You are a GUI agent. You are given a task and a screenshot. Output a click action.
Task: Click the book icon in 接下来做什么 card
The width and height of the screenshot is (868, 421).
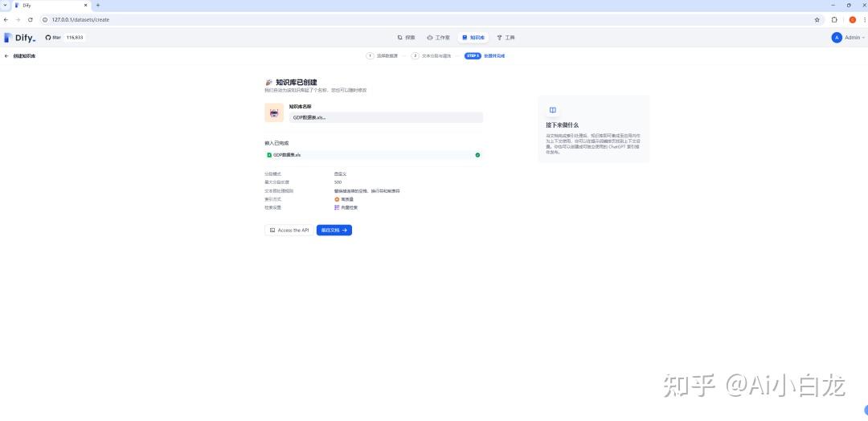(552, 110)
